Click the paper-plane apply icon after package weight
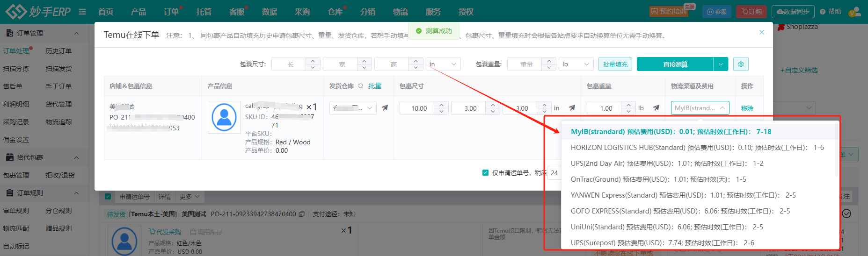This screenshot has width=868, height=256. pos(656,108)
